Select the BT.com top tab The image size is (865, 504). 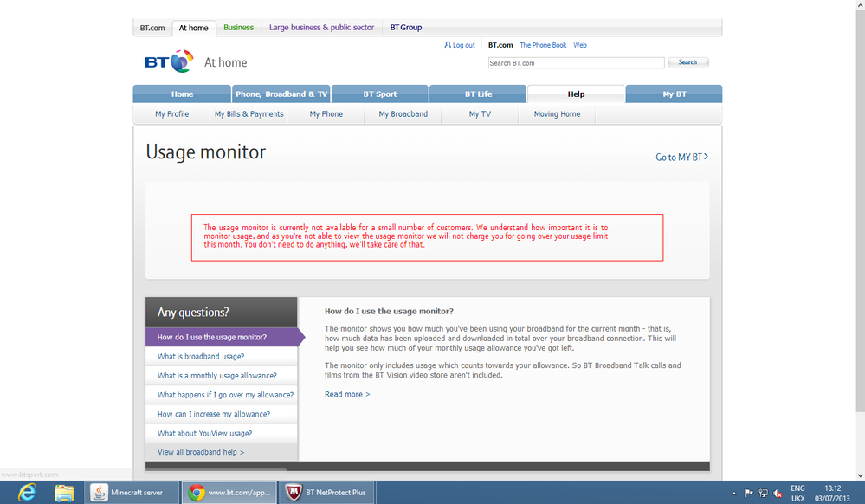coord(152,28)
